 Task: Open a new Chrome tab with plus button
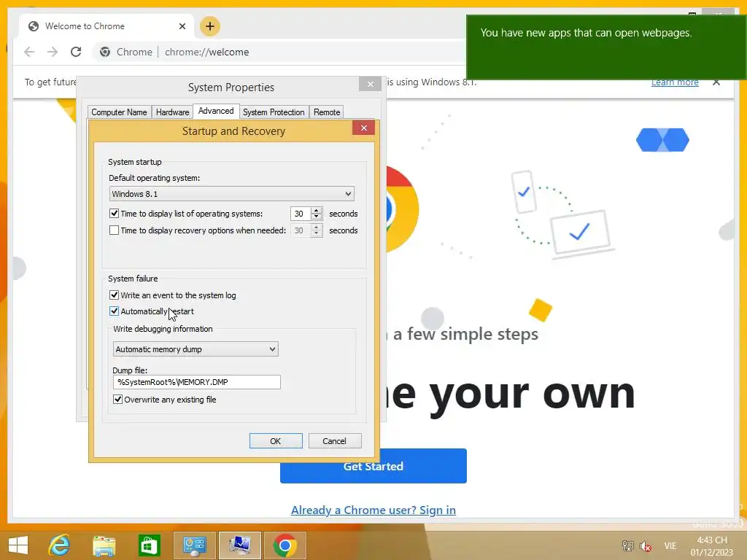pos(210,26)
